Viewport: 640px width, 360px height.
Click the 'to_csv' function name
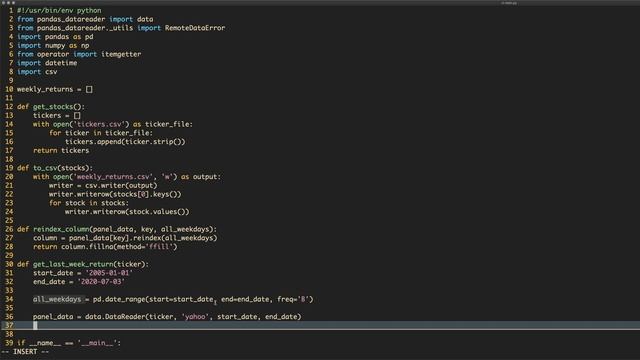[45, 168]
